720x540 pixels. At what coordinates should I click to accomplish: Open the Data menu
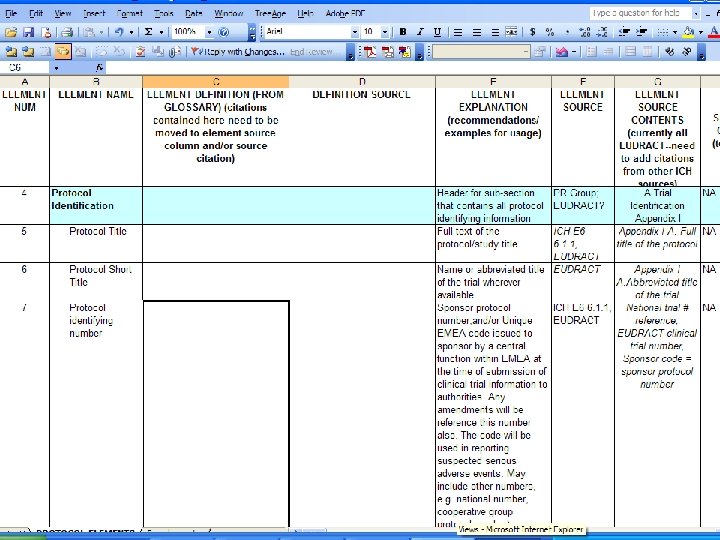point(194,13)
